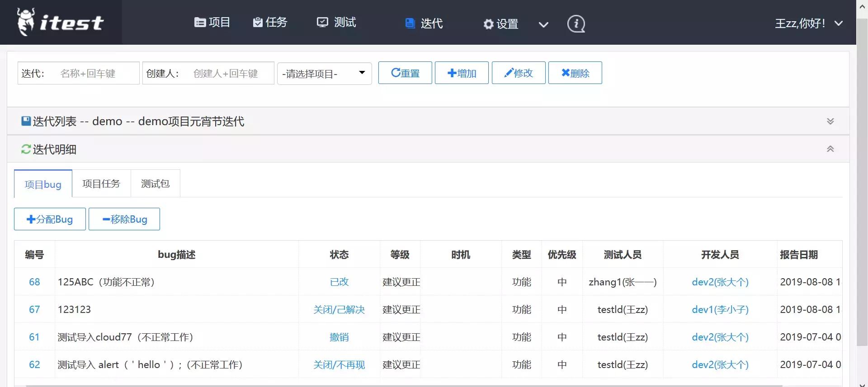868x387 pixels.
Task: Click the refresh icon beside 迭代明细
Action: pyautogui.click(x=26, y=149)
